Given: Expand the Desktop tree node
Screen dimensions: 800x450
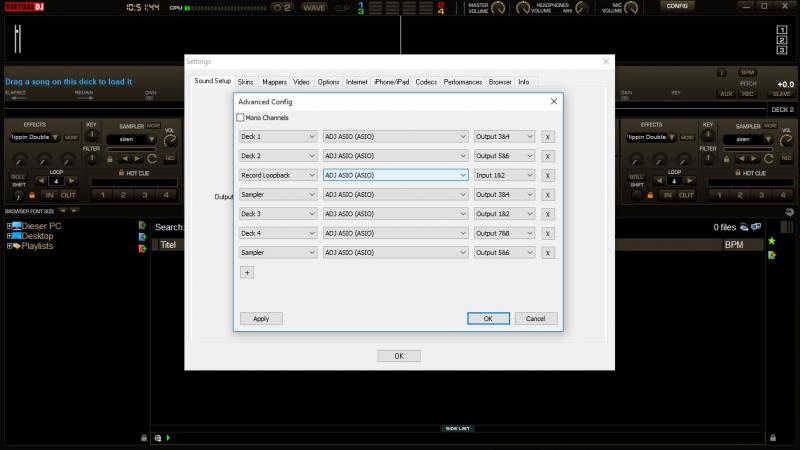Looking at the screenshot, I should coord(9,236).
